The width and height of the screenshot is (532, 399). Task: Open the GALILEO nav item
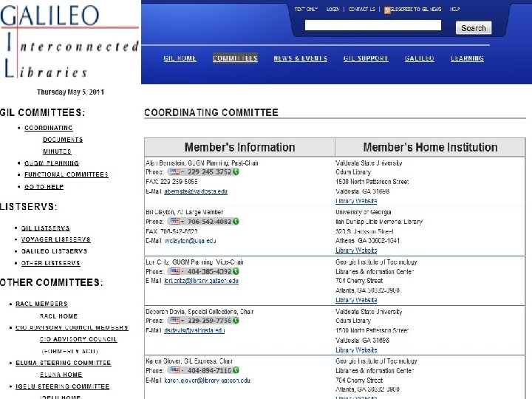(x=420, y=58)
